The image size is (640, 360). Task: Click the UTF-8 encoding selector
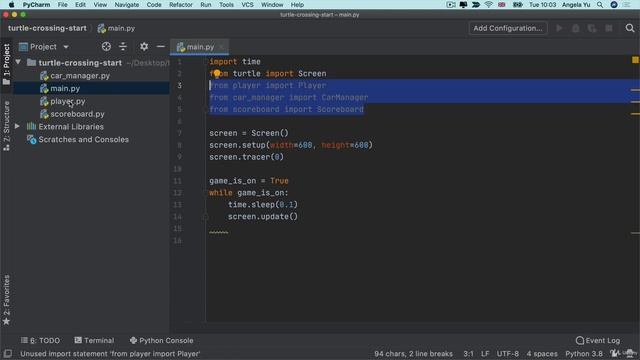pyautogui.click(x=508, y=353)
